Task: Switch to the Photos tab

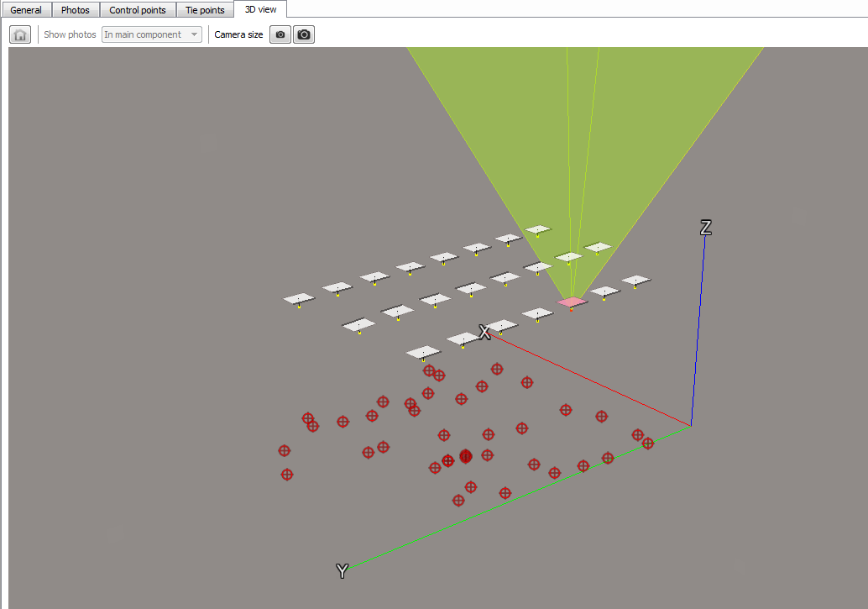Action: (76, 10)
